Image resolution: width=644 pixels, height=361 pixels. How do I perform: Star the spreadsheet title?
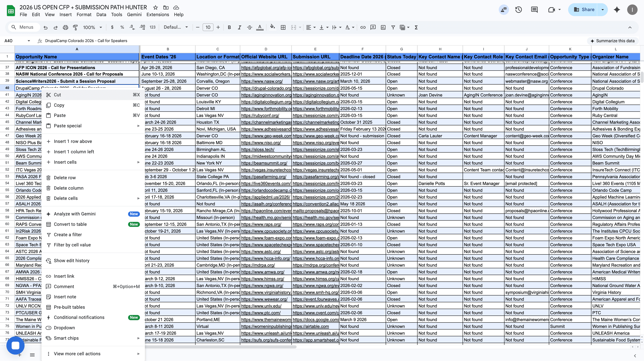pyautogui.click(x=155, y=8)
